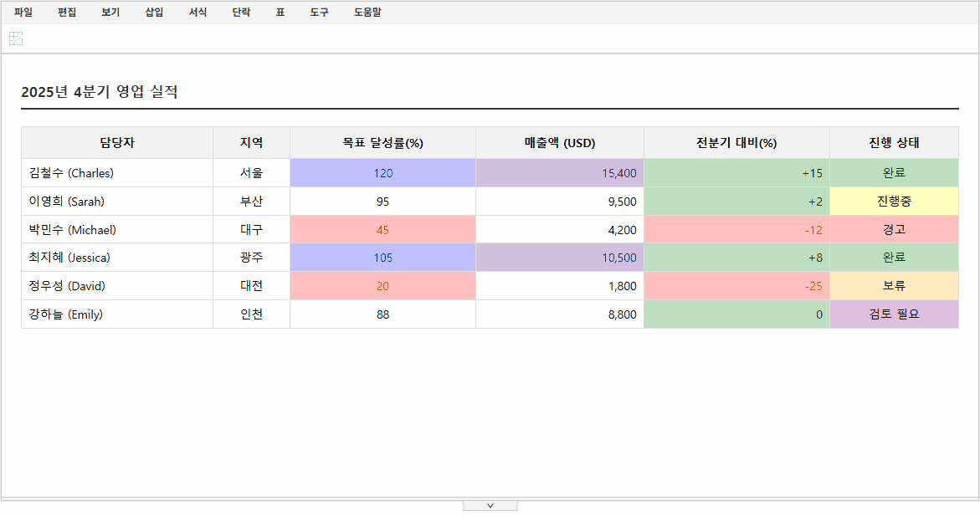Expand the chevron panel at bottom of screen

pos(490,504)
